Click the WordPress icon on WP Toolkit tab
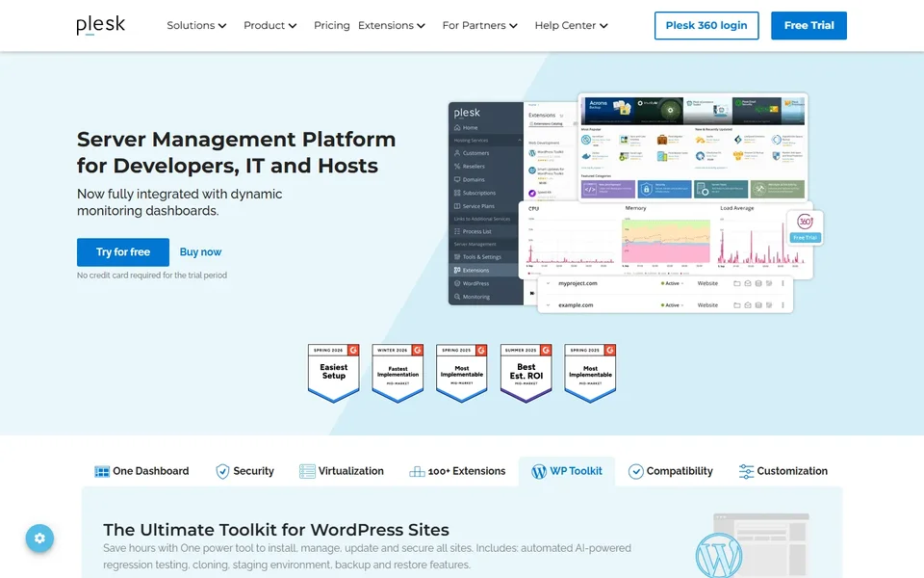Screen dimensions: 924x578 pyautogui.click(x=539, y=471)
